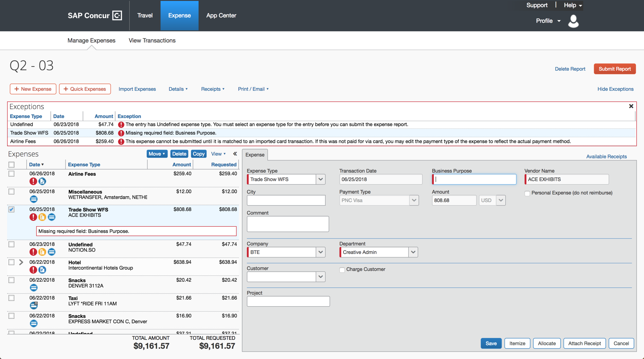Enable Personal Expense (do not reimburse) checkbox
Image resolution: width=644 pixels, height=359 pixels.
click(527, 193)
